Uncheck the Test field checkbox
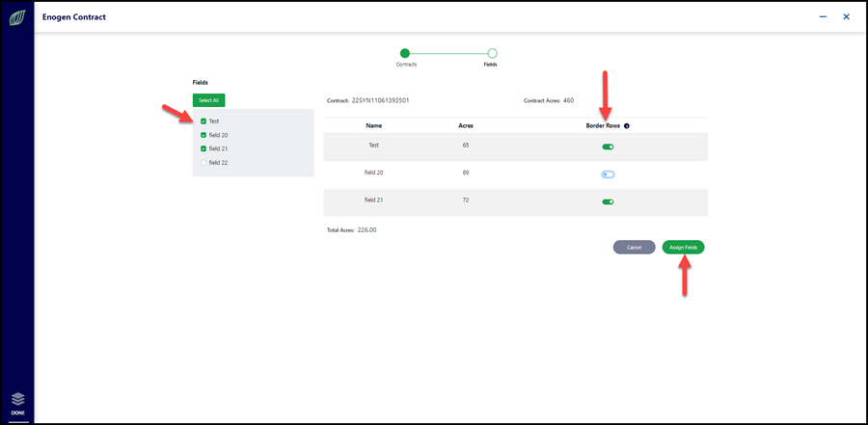This screenshot has height=425, width=868. coord(203,120)
